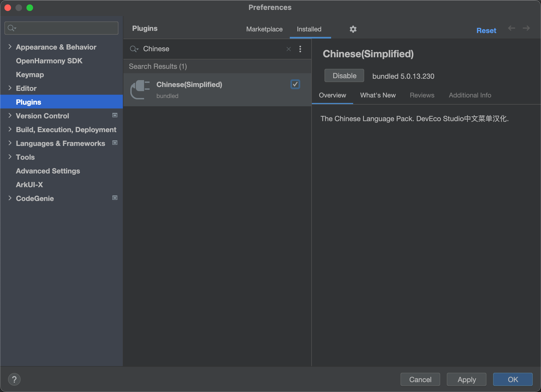Image resolution: width=541 pixels, height=392 pixels.
Task: Focus the Preferences sidebar search field
Action: [x=66, y=28]
